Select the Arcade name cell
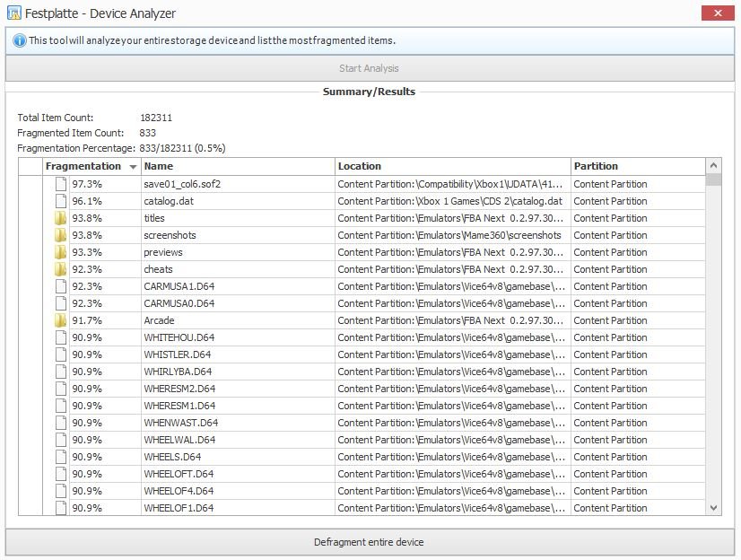Screen dimensions: 741x560 [238, 320]
